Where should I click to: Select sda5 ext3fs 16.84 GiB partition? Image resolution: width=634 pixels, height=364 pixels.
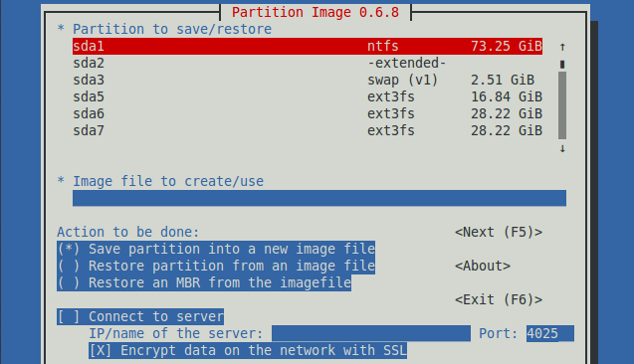click(x=308, y=96)
